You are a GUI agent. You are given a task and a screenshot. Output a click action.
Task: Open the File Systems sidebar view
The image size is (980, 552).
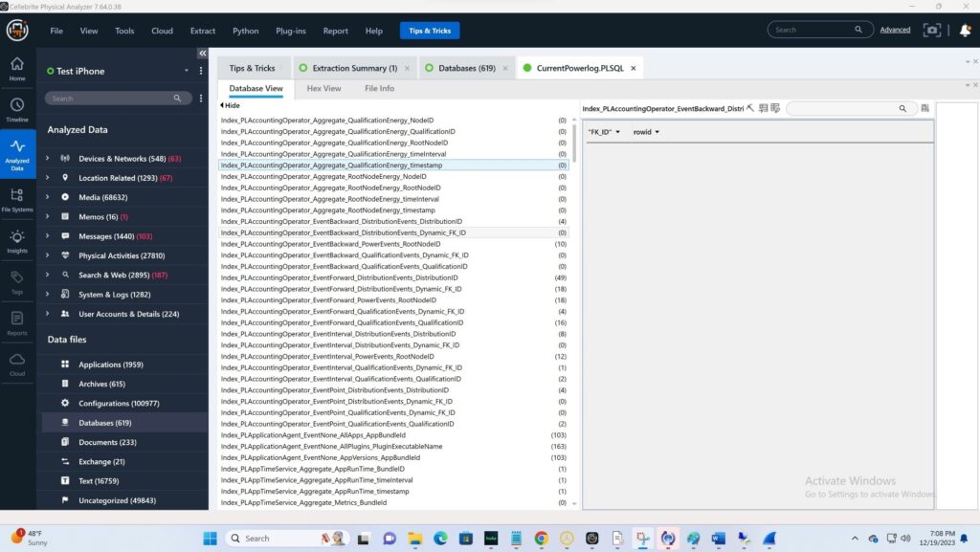click(17, 200)
